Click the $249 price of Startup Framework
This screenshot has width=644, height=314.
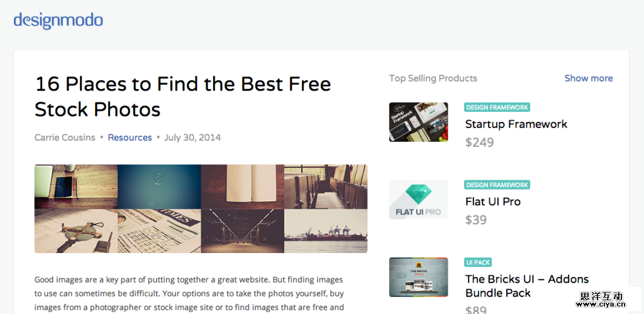pyautogui.click(x=479, y=143)
